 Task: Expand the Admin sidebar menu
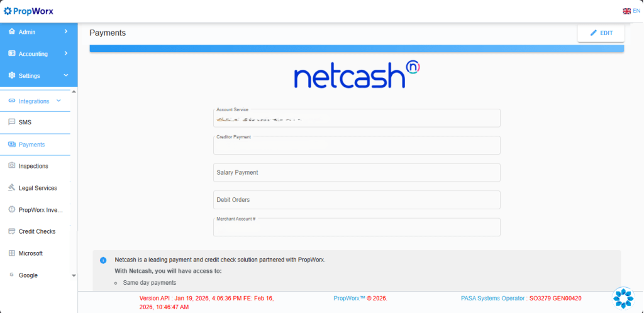[38, 32]
